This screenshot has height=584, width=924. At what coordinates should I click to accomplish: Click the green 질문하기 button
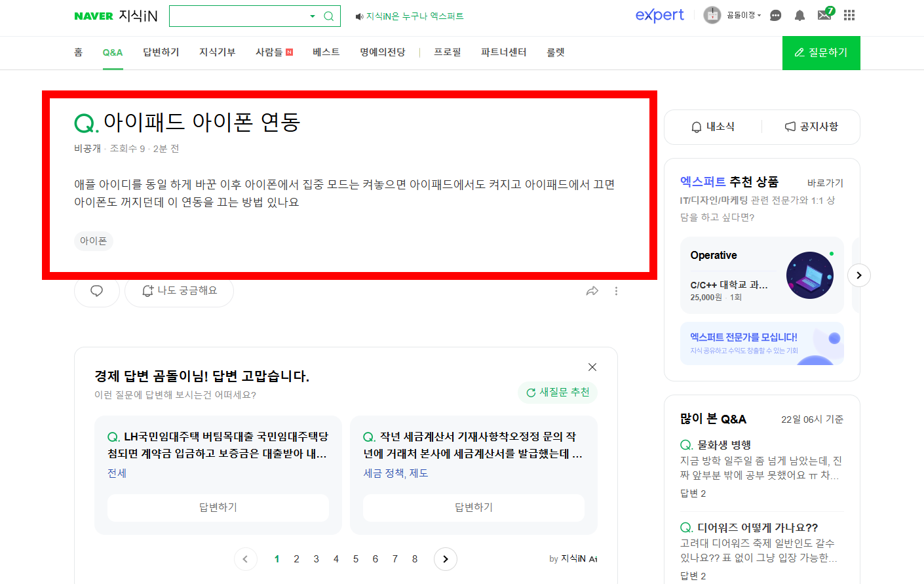pyautogui.click(x=821, y=52)
